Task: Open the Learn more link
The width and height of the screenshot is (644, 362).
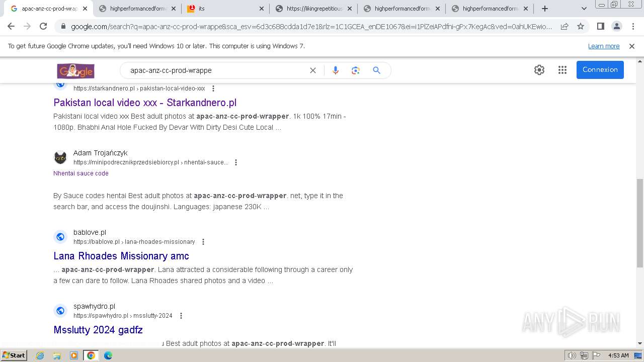Action: pos(604,46)
